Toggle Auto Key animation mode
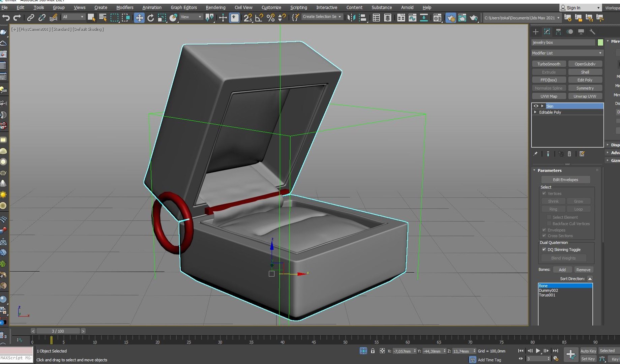This screenshot has height=364, width=620. click(x=588, y=351)
